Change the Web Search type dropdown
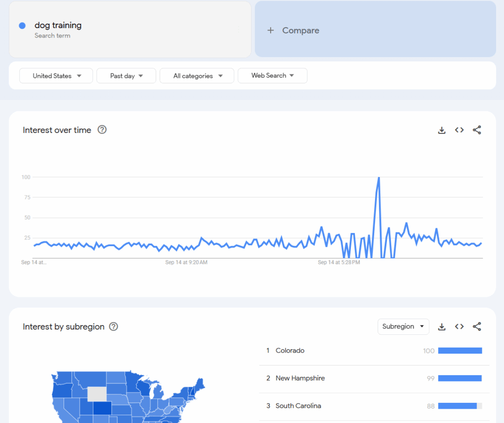 point(272,76)
